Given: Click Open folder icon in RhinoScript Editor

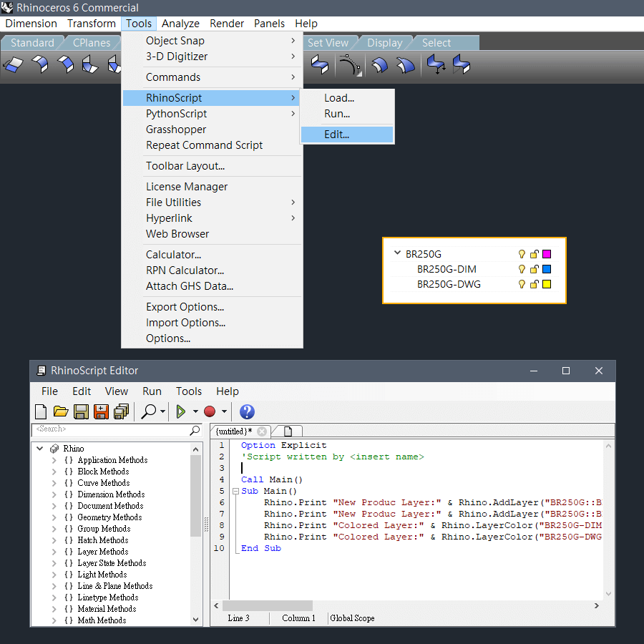Looking at the screenshot, I should pos(61,411).
